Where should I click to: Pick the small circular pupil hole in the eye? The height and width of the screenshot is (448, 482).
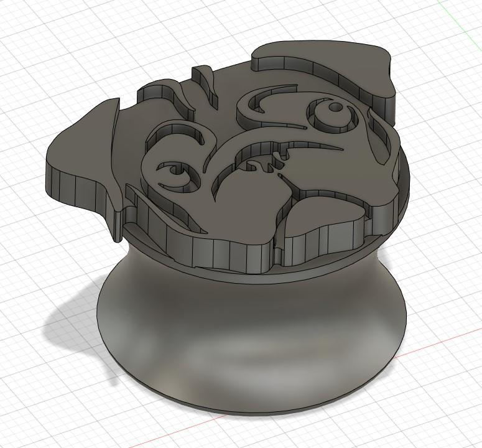point(335,107)
